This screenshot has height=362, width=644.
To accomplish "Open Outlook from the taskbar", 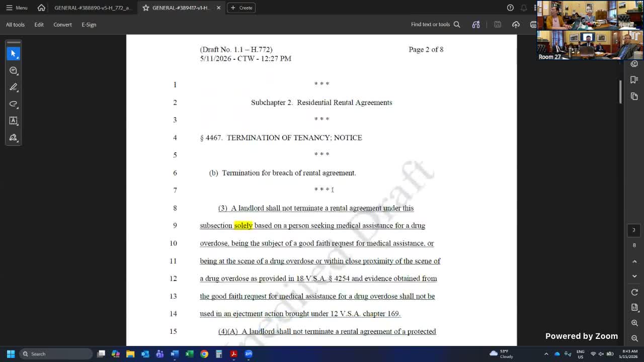I will (x=145, y=354).
